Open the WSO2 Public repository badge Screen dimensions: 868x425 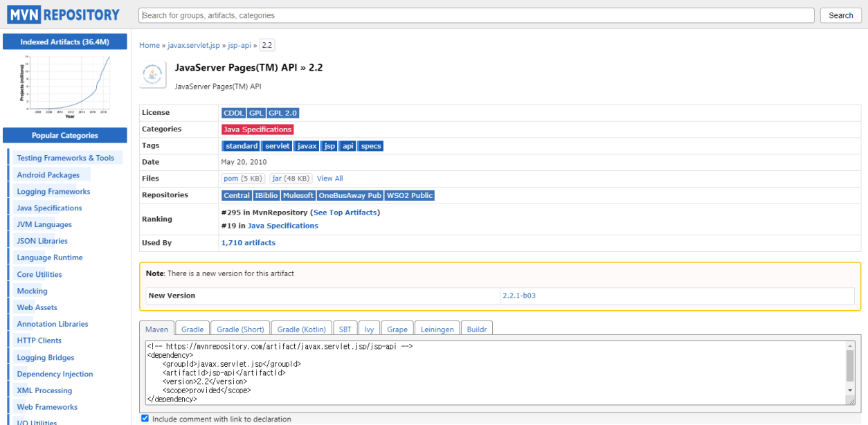tap(410, 196)
